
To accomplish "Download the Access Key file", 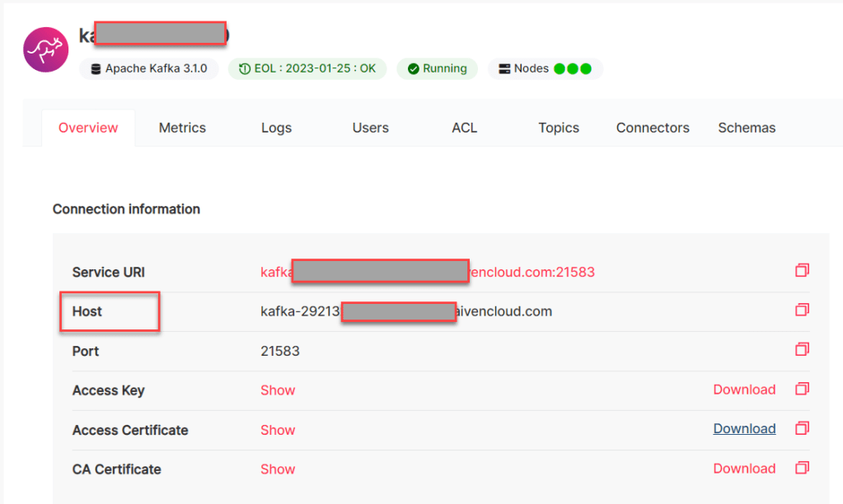I will [x=744, y=390].
